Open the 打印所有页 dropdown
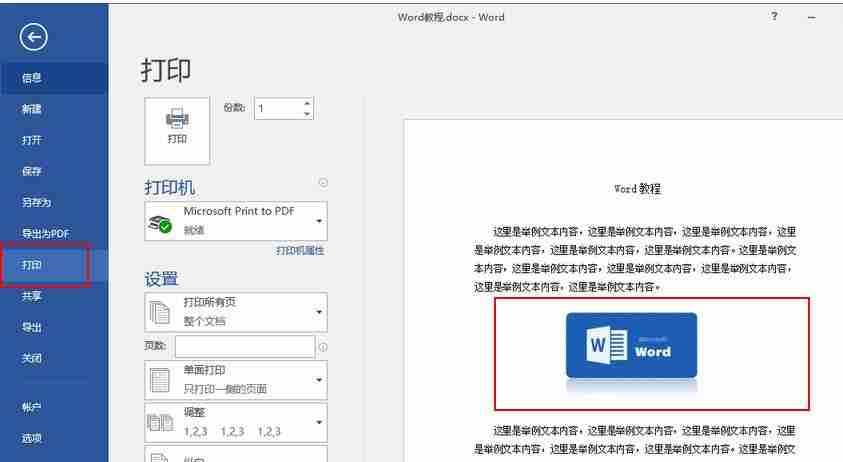 [x=236, y=312]
